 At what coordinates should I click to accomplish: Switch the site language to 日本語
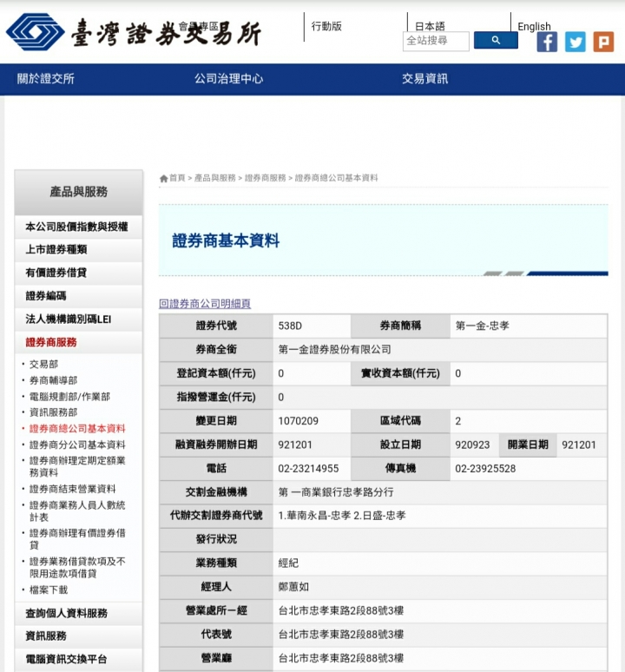[430, 26]
